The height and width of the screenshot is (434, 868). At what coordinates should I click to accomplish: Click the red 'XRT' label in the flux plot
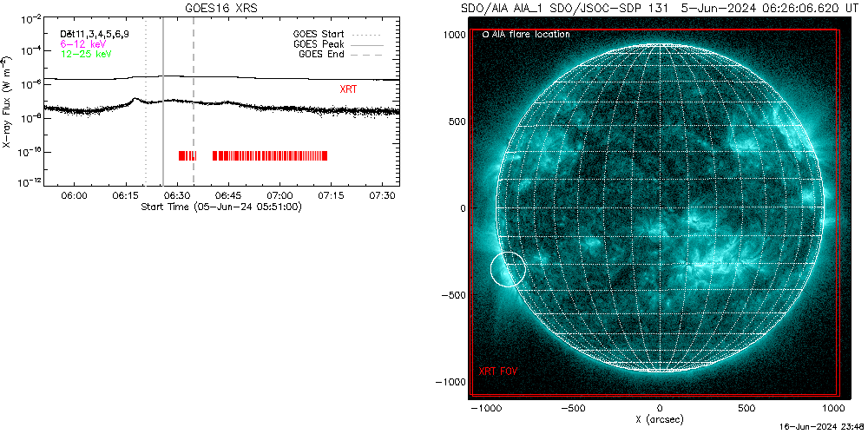(348, 89)
